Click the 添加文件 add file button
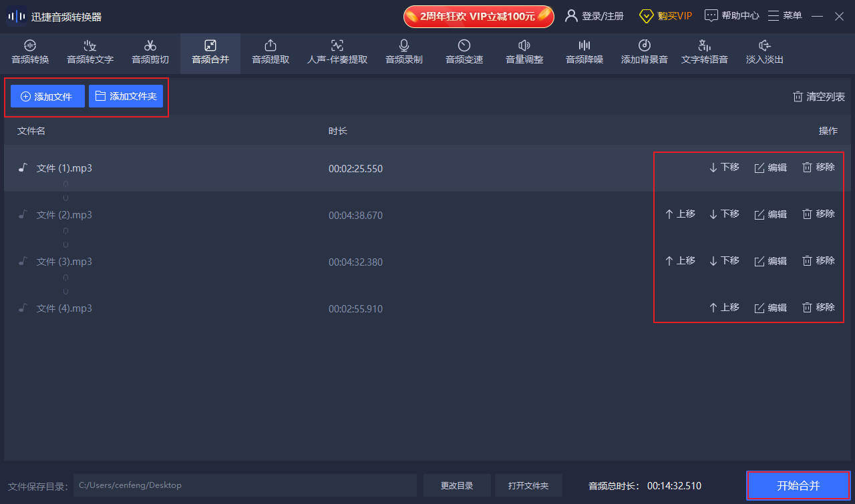Image resolution: width=855 pixels, height=504 pixels. (47, 97)
